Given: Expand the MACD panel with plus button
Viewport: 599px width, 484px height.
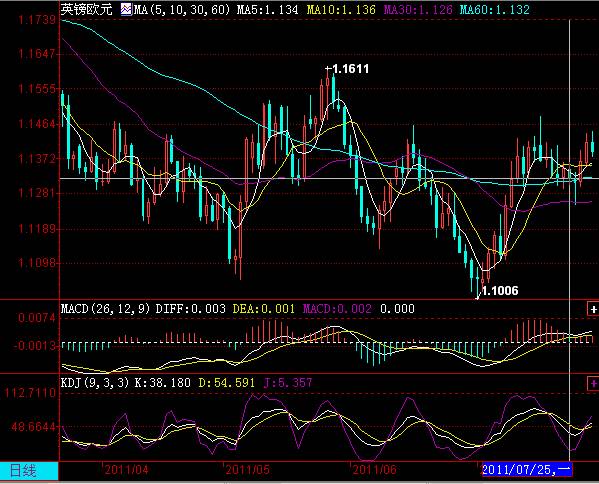Looking at the screenshot, I should (x=593, y=309).
